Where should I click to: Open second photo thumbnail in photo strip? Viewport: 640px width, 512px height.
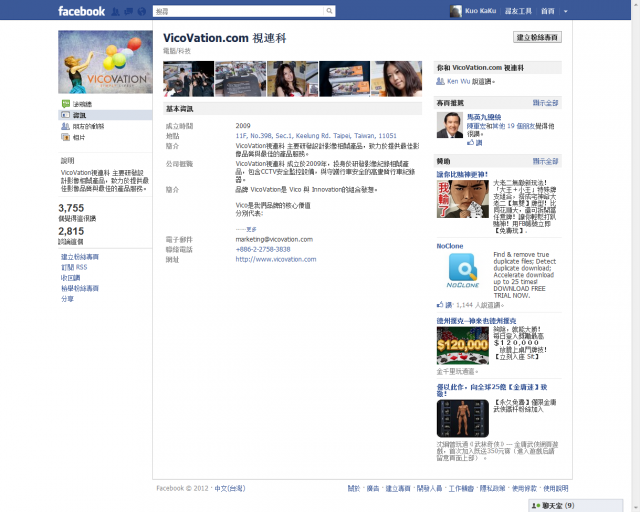[x=240, y=79]
